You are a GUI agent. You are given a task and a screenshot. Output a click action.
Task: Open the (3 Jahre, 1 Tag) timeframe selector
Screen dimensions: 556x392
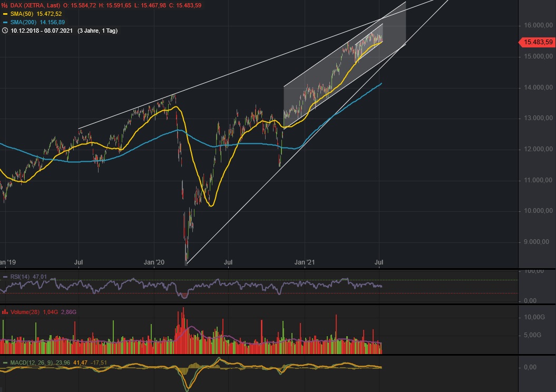pos(97,31)
